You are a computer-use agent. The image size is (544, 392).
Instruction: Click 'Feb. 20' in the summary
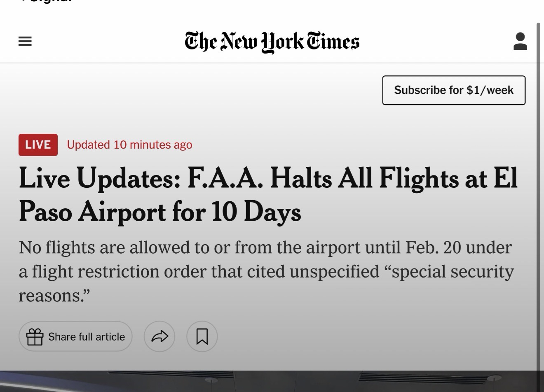[432, 247]
